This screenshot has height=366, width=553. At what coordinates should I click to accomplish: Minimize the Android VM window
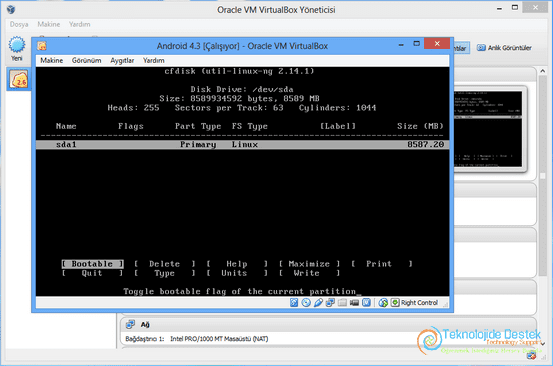click(x=401, y=45)
